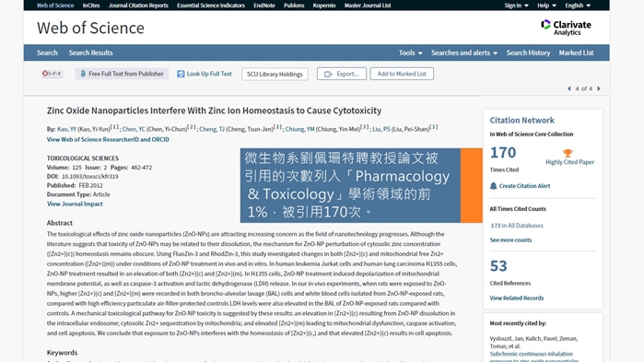Screen dimensions: 644x362
Task: Go to previous record arrow
Action: tap(569, 88)
